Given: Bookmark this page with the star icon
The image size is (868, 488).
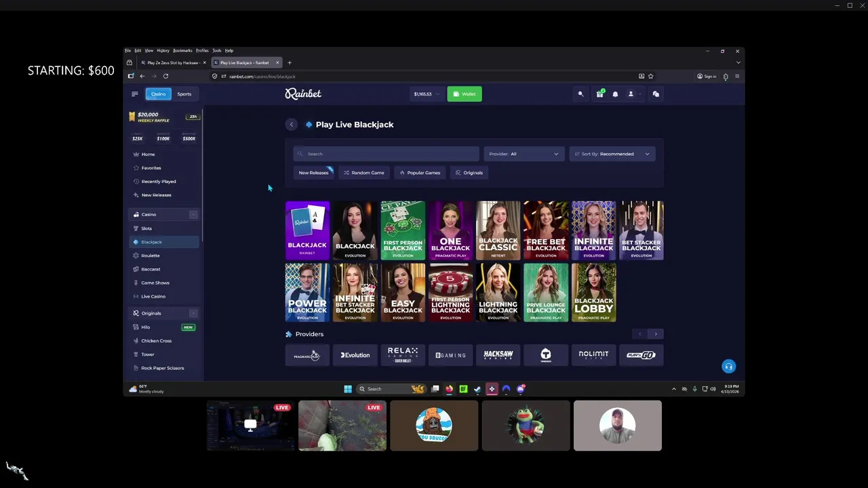Looking at the screenshot, I should pos(650,77).
